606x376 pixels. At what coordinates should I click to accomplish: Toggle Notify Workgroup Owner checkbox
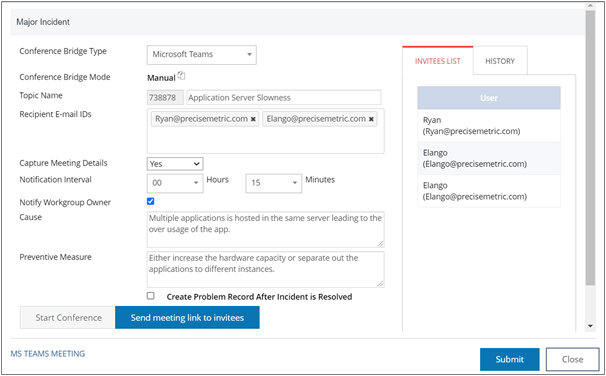pyautogui.click(x=151, y=201)
